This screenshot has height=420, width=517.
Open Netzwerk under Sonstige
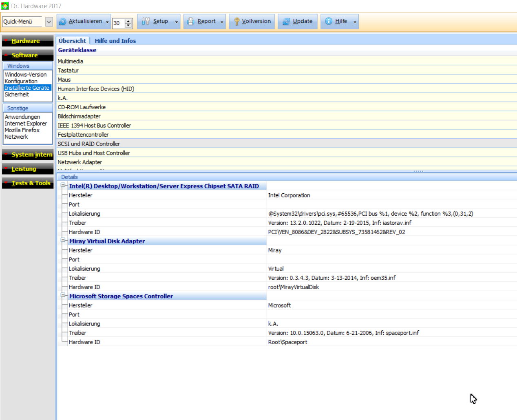pyautogui.click(x=16, y=137)
